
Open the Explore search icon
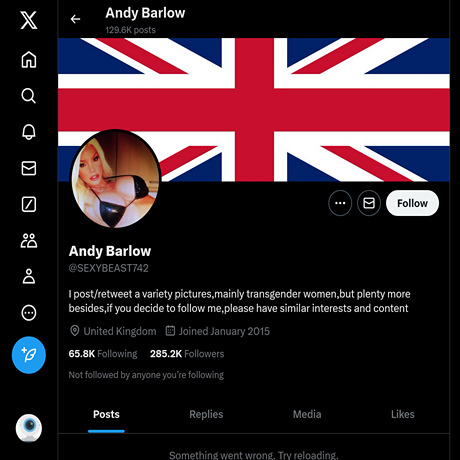[29, 96]
